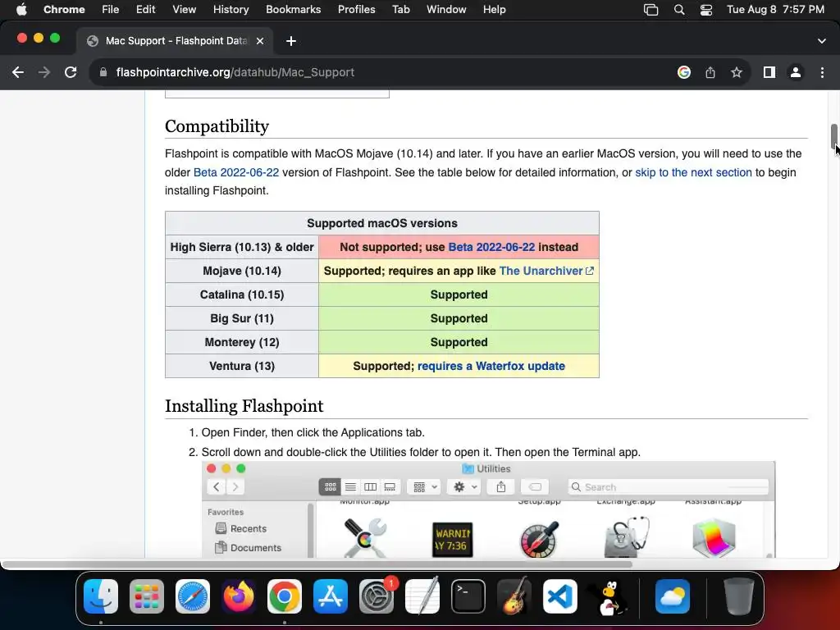Click the Monterey (12) cell
The width and height of the screenshot is (840, 630).
(242, 342)
